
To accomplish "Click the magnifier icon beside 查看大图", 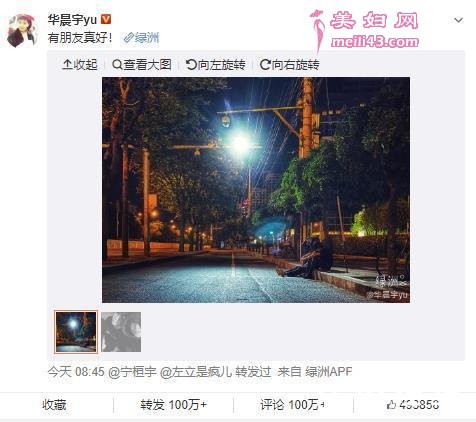I will (117, 64).
